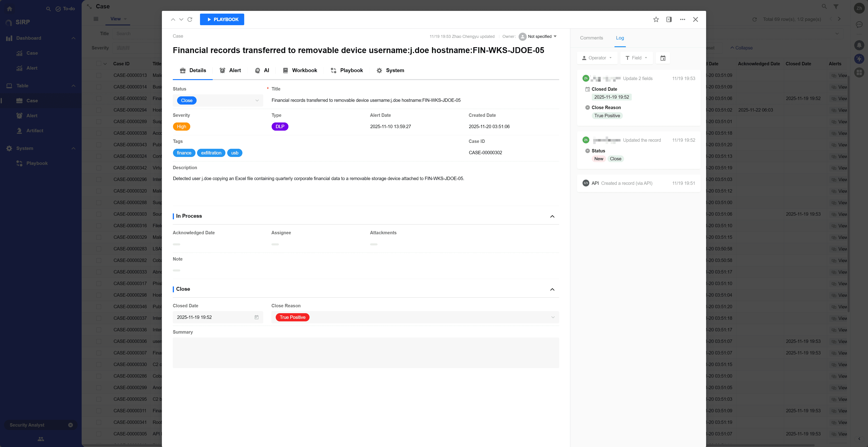The image size is (868, 447).
Task: Open the log date filter calendar
Action: [x=663, y=58]
